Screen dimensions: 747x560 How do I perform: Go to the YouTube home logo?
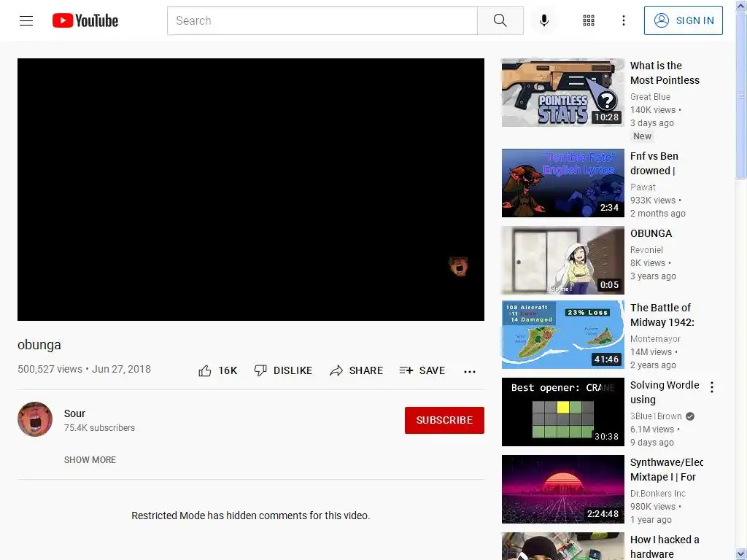pyautogui.click(x=85, y=20)
